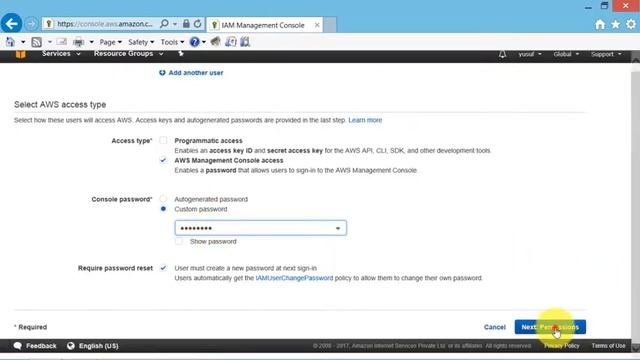
Task: Open AWS notifications bell
Action: coord(502,54)
